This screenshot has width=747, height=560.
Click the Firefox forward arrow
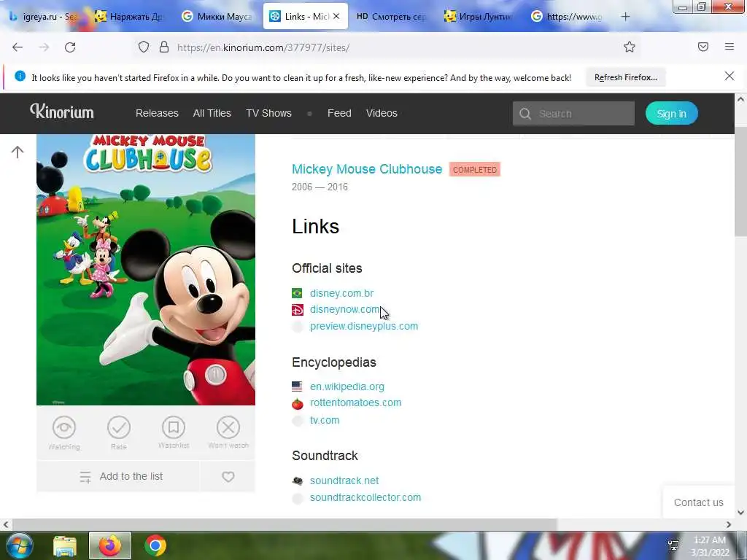coord(44,47)
